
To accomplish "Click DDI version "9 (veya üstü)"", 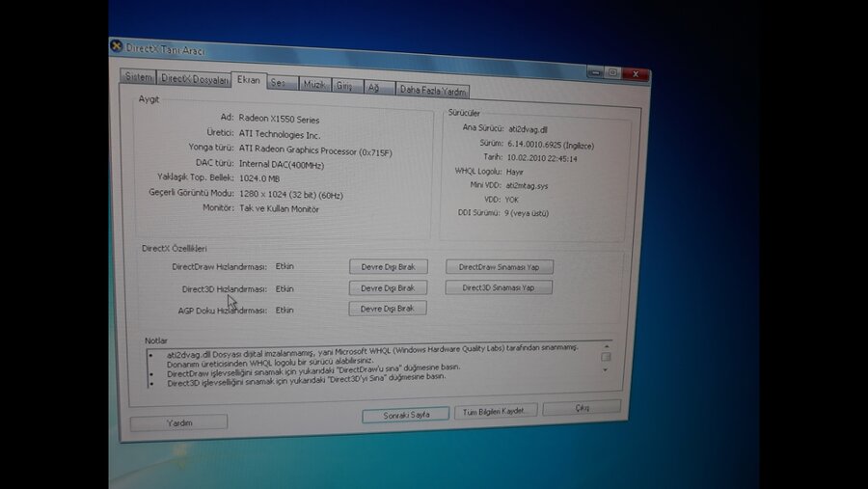I will tap(527, 213).
